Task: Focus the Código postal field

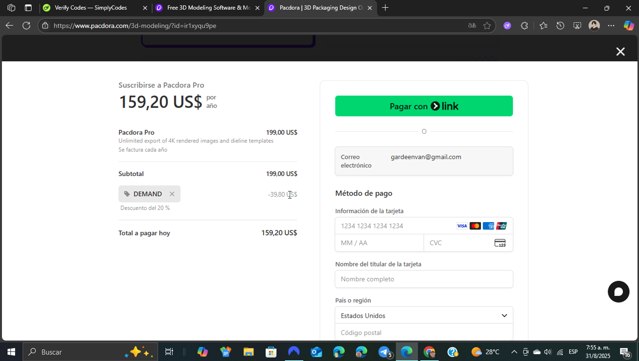Action: (x=424, y=332)
